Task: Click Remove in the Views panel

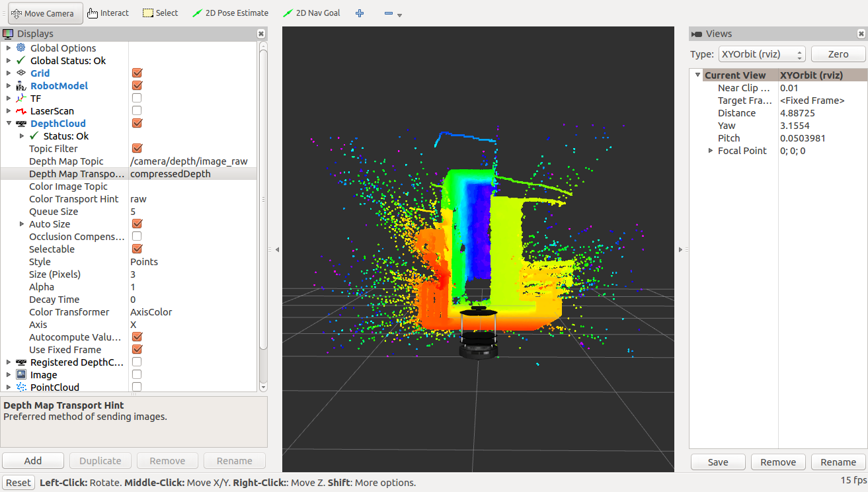Action: 778,462
